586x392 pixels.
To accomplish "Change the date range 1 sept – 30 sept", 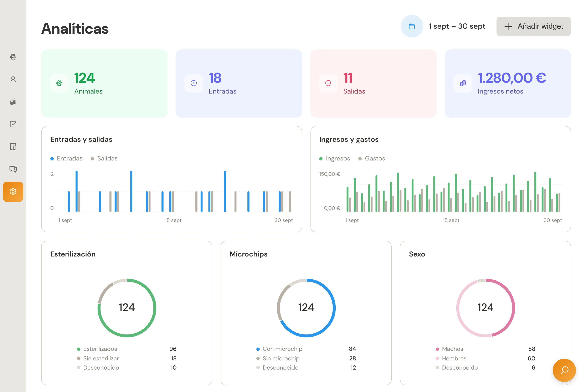I will [457, 26].
